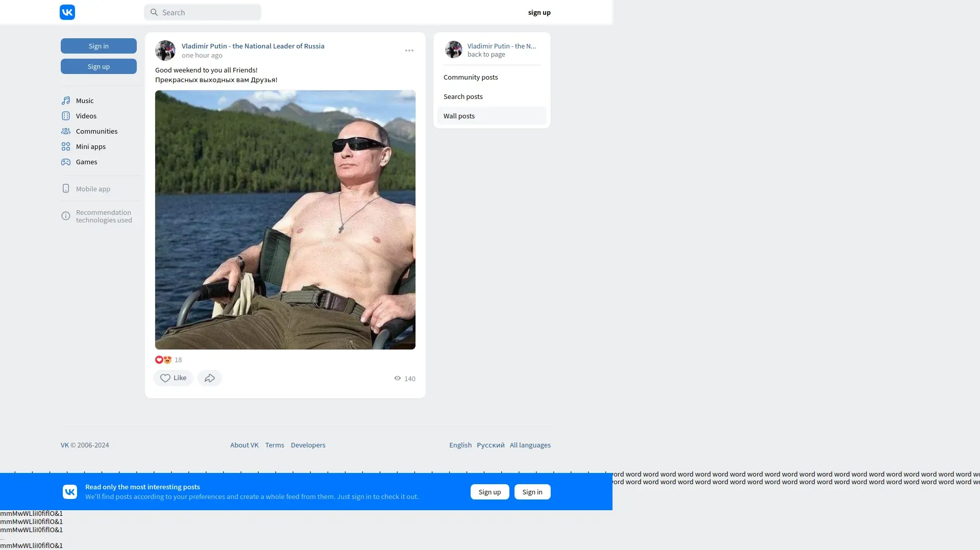Open Mini apps menu label

(x=91, y=146)
